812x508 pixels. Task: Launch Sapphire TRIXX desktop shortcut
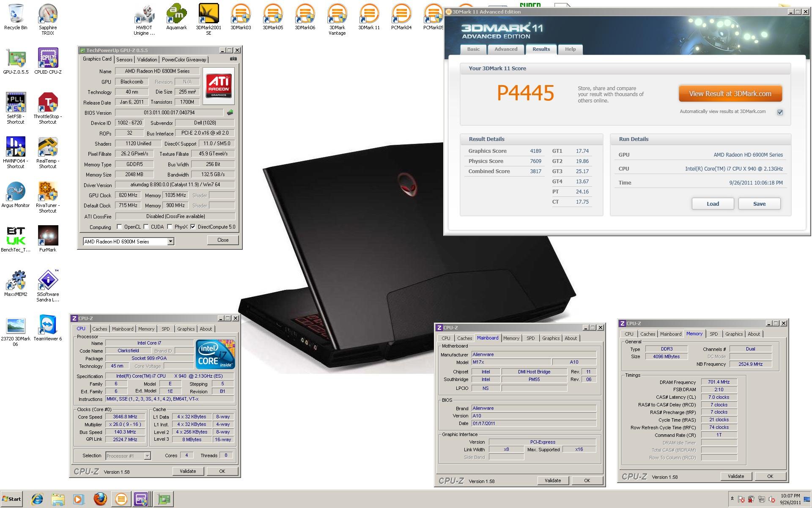[48, 19]
